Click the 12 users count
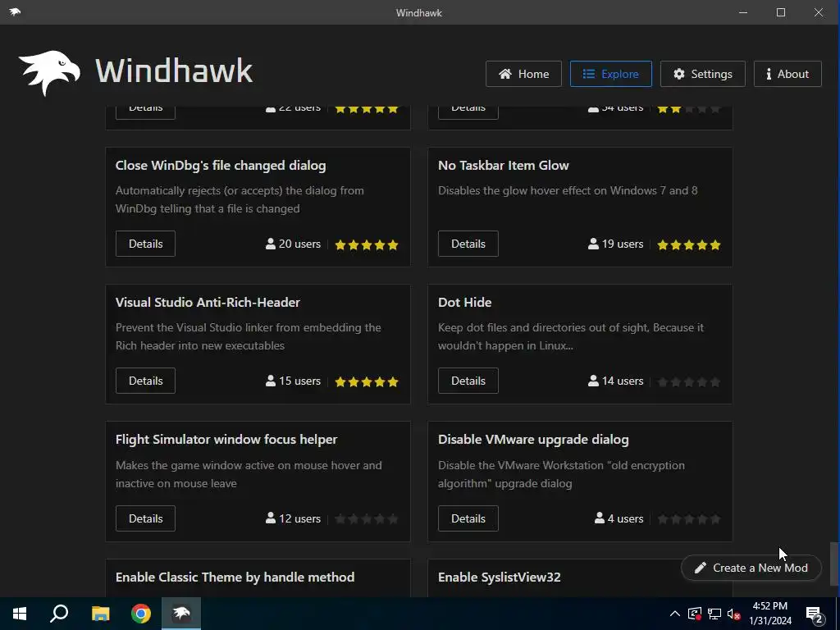This screenshot has height=630, width=840. coord(293,518)
